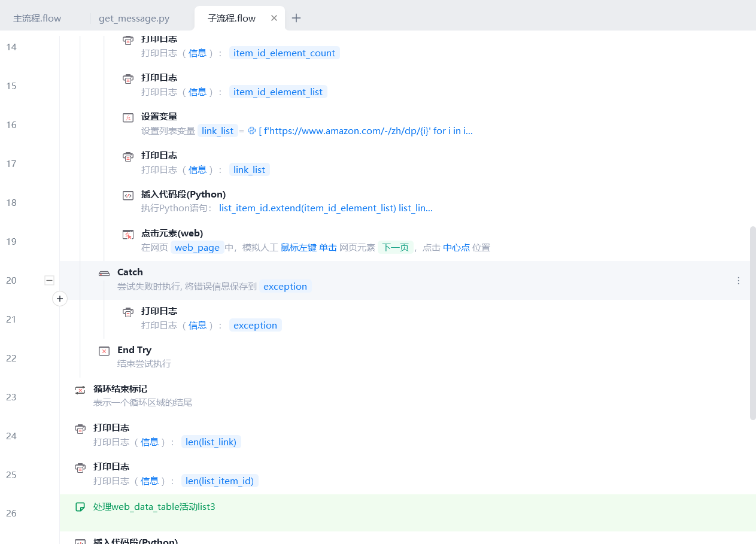Switch to the 主流程.flow tab
The image size is (756, 544).
click(x=37, y=18)
